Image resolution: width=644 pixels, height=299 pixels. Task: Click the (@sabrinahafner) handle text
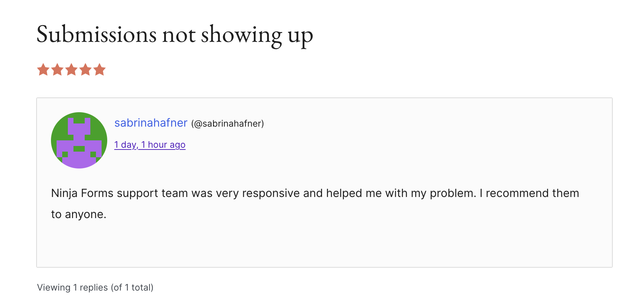click(227, 123)
